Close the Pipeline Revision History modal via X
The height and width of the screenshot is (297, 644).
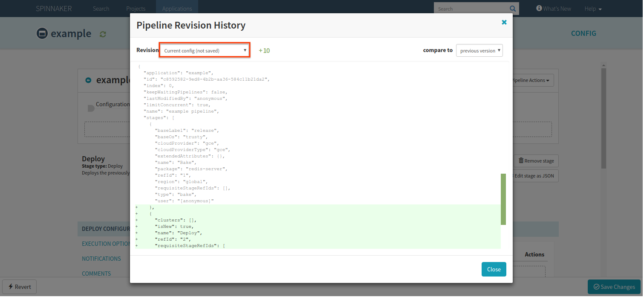[504, 22]
